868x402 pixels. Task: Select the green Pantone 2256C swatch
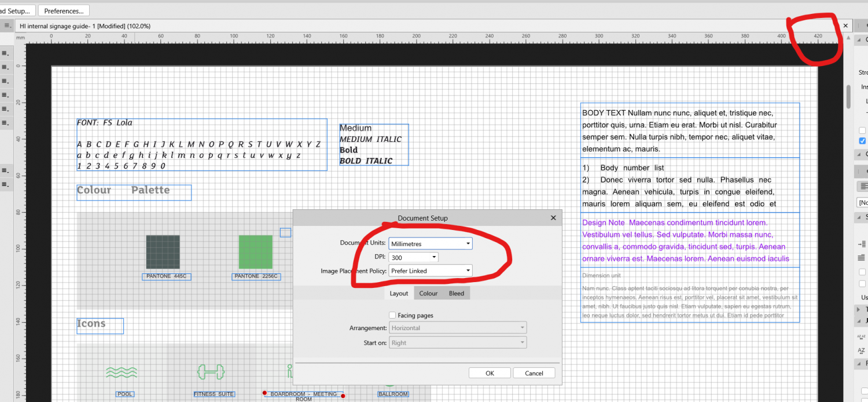[x=255, y=252]
